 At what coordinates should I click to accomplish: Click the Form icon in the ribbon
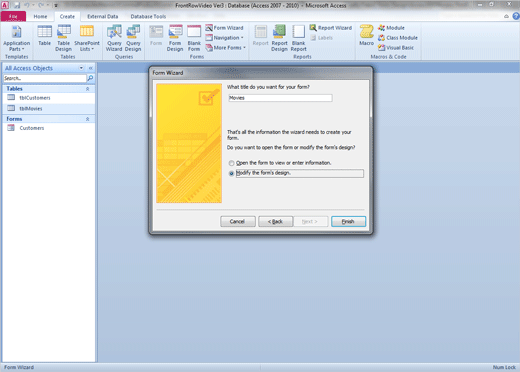point(156,35)
